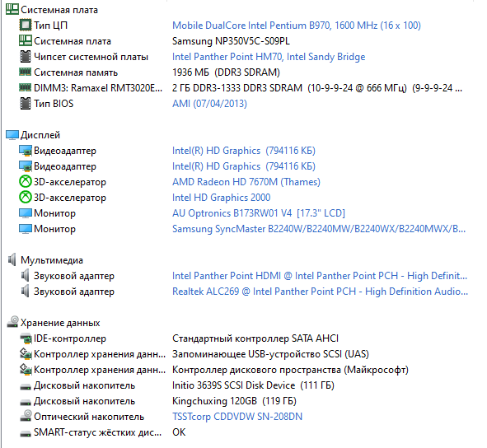Image resolution: width=487 pixels, height=448 pixels.
Task: Click the Дисплей section monitor icon
Action: point(12,135)
